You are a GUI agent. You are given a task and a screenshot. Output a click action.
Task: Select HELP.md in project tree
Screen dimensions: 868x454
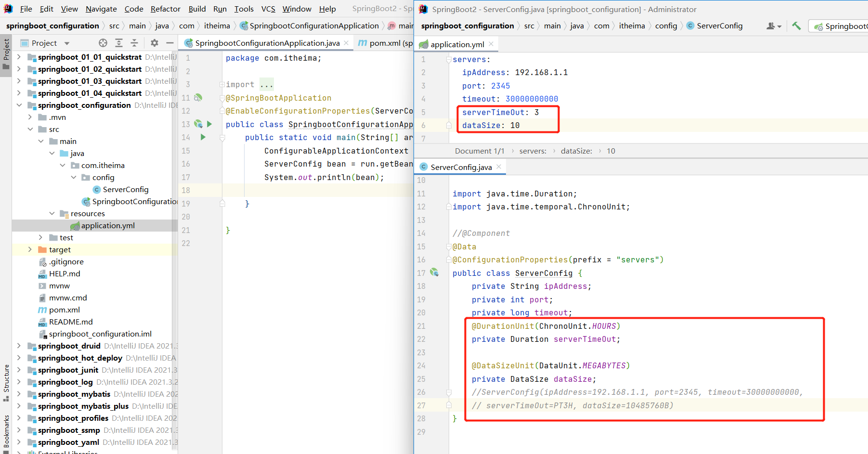coord(65,273)
